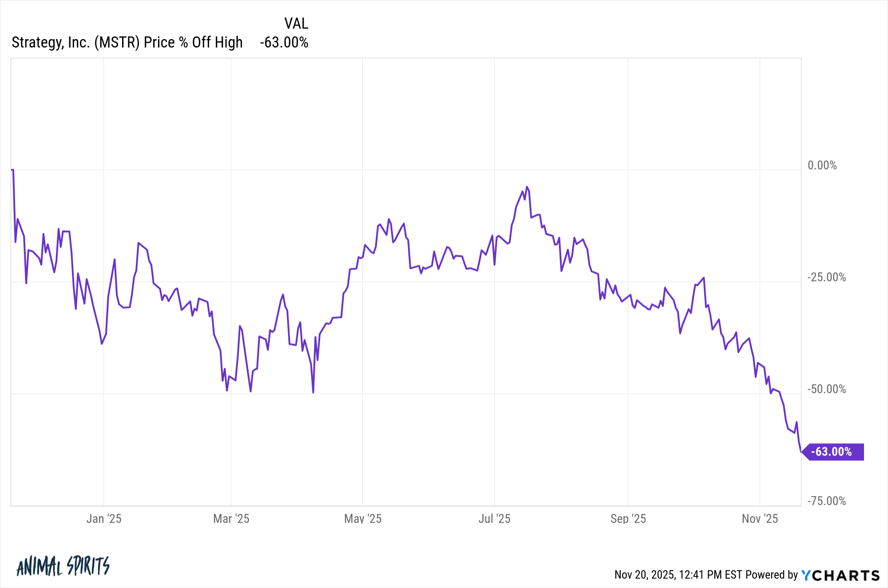This screenshot has width=888, height=588.
Task: Select the May '25 x-axis marker
Action: click(363, 518)
